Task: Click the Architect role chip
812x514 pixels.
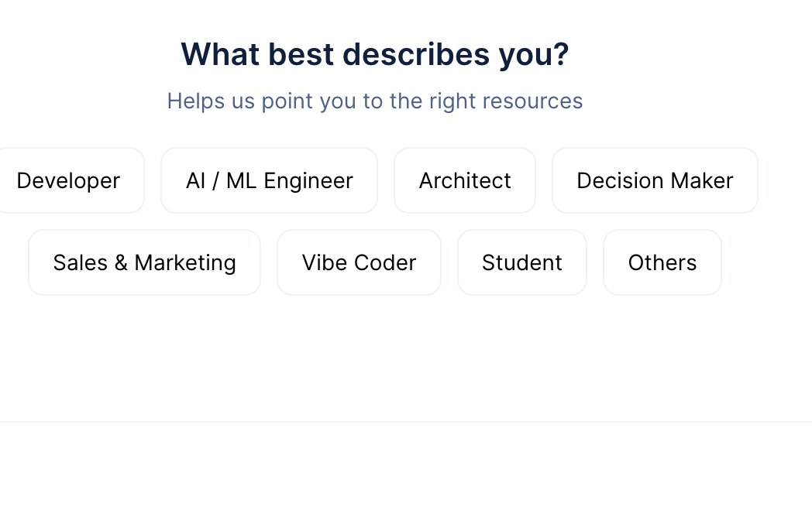Action: [465, 180]
